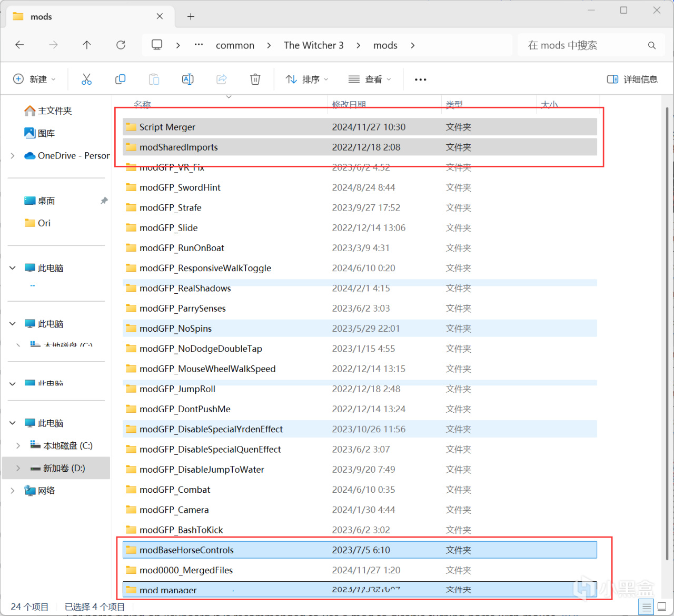674x616 pixels.
Task: Switch to details list view layout
Action: pos(647,607)
